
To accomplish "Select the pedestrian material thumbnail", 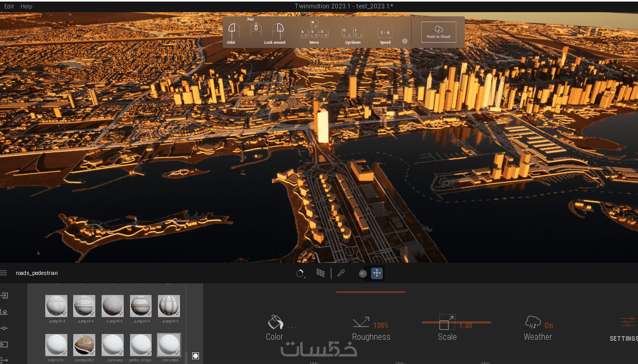I will point(169,345).
